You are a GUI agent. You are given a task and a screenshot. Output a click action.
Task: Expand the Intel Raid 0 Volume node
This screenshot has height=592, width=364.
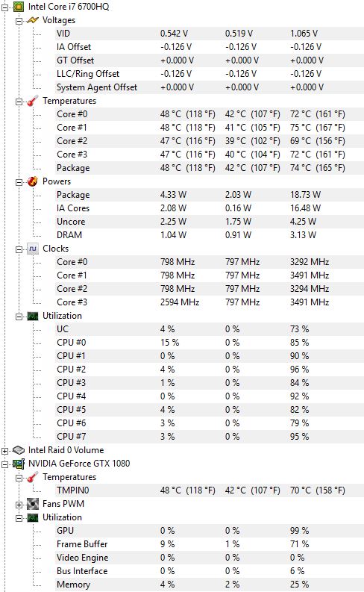(x=4, y=451)
